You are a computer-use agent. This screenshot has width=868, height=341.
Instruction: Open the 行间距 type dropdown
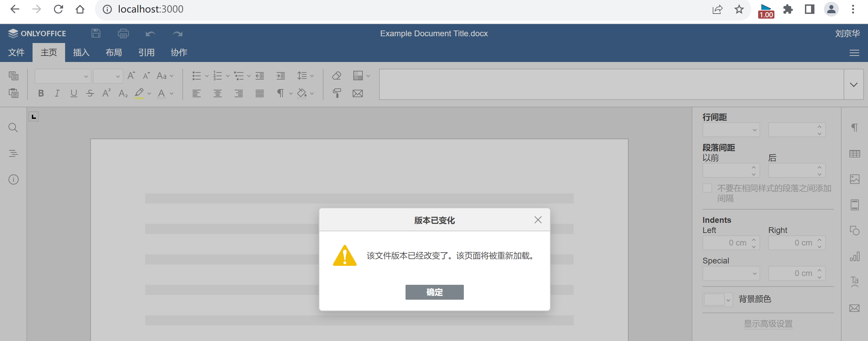[x=731, y=130]
